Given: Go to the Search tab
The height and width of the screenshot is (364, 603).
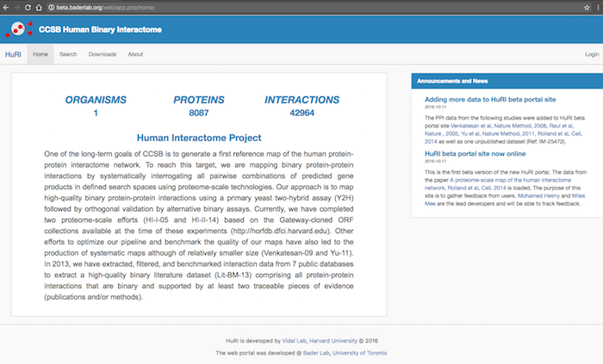Looking at the screenshot, I should (x=68, y=54).
